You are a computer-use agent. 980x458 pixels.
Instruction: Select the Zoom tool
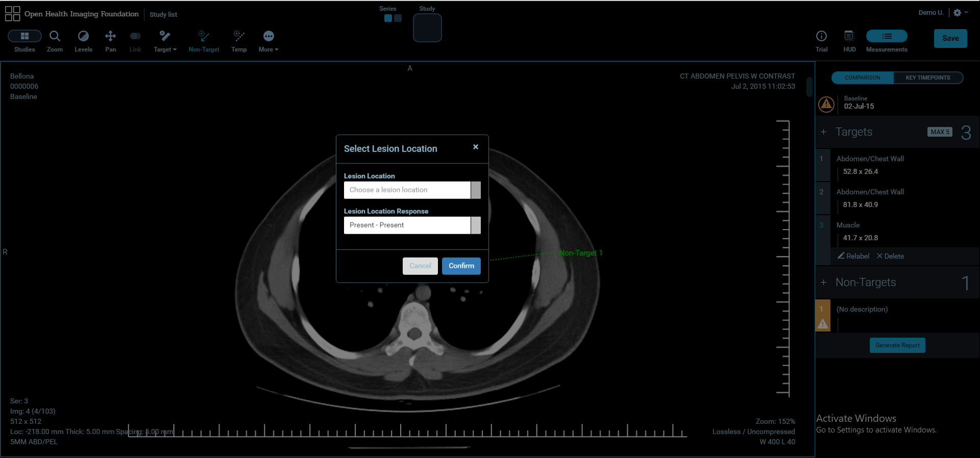tap(55, 36)
